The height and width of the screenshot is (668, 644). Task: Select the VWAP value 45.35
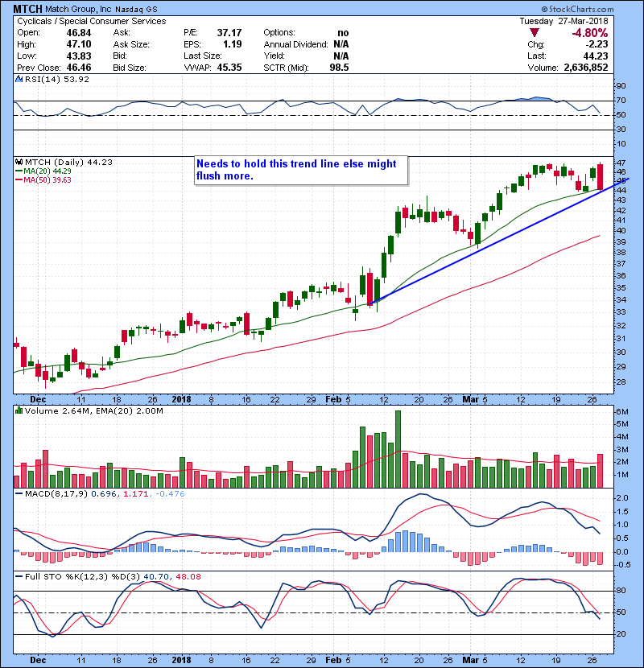[x=229, y=68]
